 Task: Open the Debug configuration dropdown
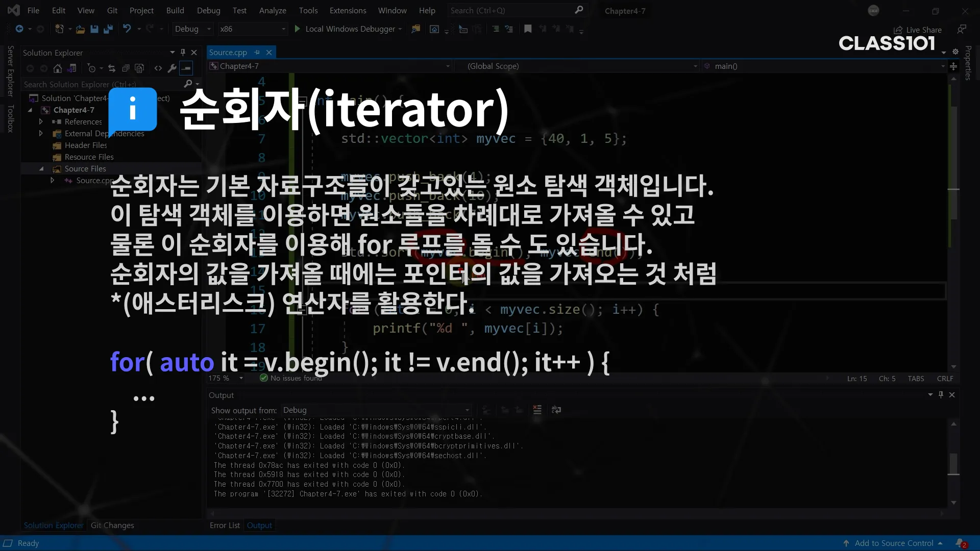(x=192, y=29)
